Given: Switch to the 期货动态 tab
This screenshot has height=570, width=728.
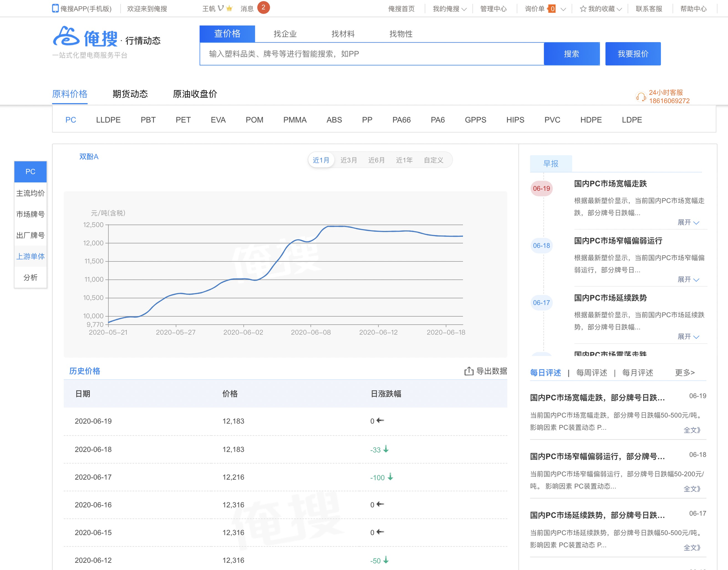Looking at the screenshot, I should (x=130, y=94).
